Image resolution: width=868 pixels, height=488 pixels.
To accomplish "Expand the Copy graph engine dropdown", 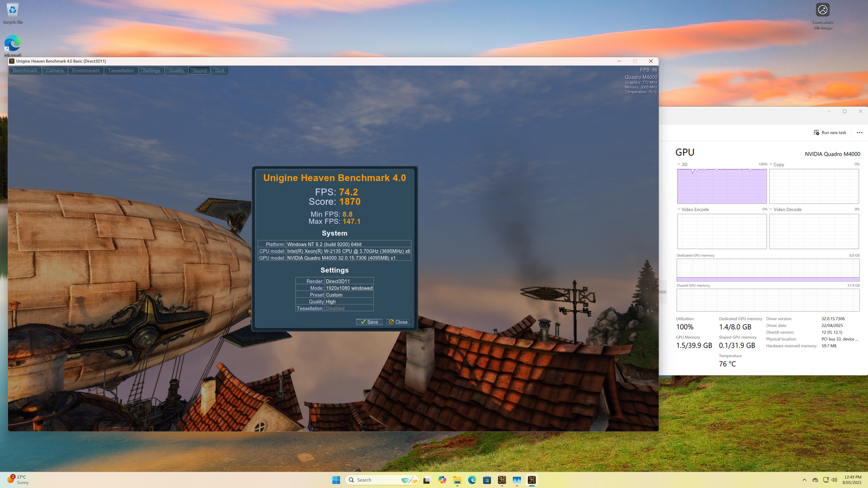I will pyautogui.click(x=771, y=164).
